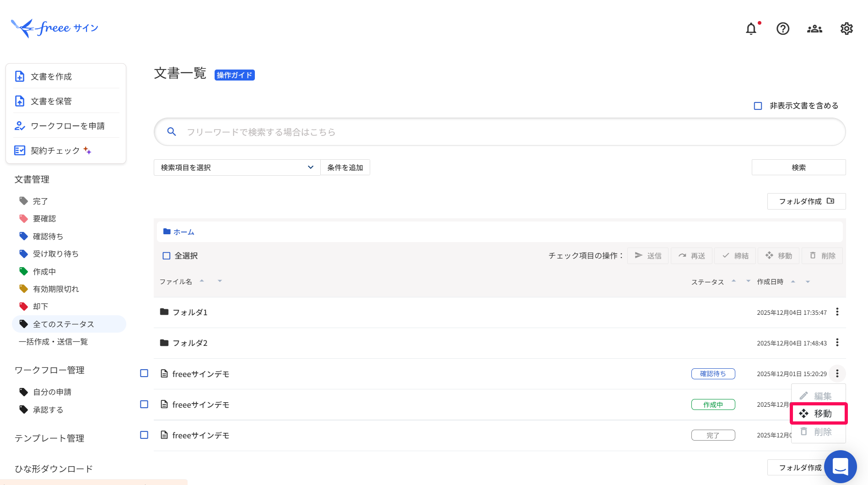The height and width of the screenshot is (485, 868).
Task: Select 移動 in the context menu
Action: point(819,414)
